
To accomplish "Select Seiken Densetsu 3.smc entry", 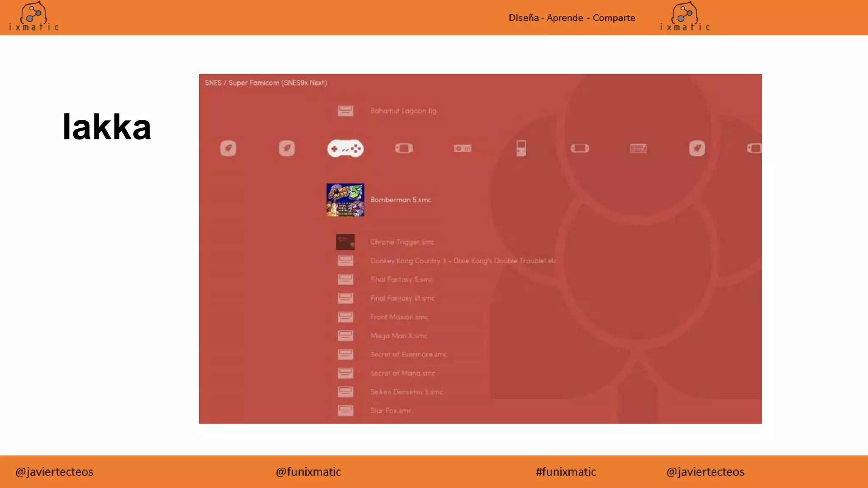I will [406, 392].
